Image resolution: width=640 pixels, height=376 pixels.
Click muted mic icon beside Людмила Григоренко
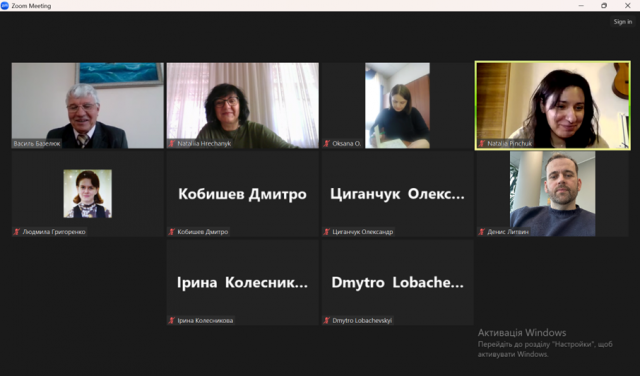point(17,232)
